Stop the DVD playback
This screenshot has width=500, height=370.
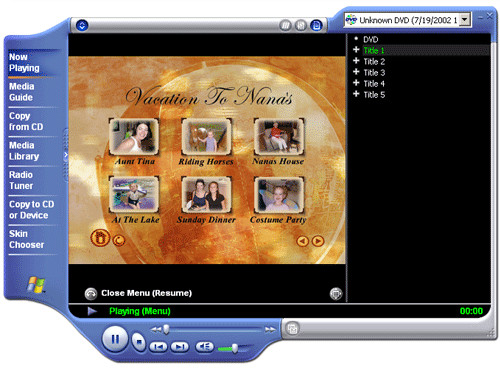pyautogui.click(x=139, y=342)
